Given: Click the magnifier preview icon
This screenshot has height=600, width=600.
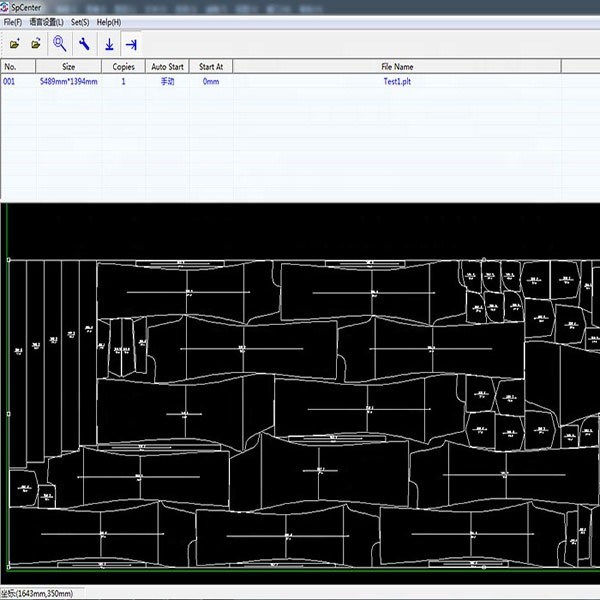Looking at the screenshot, I should click(60, 44).
